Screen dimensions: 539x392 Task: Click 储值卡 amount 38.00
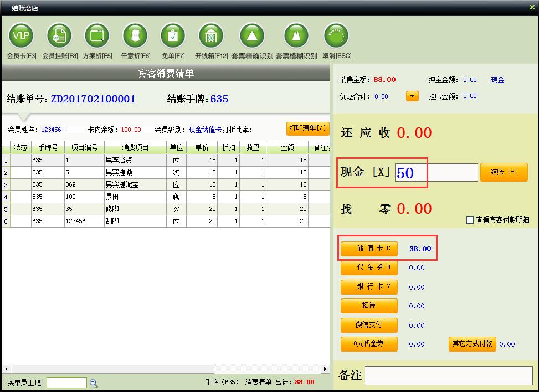420,249
